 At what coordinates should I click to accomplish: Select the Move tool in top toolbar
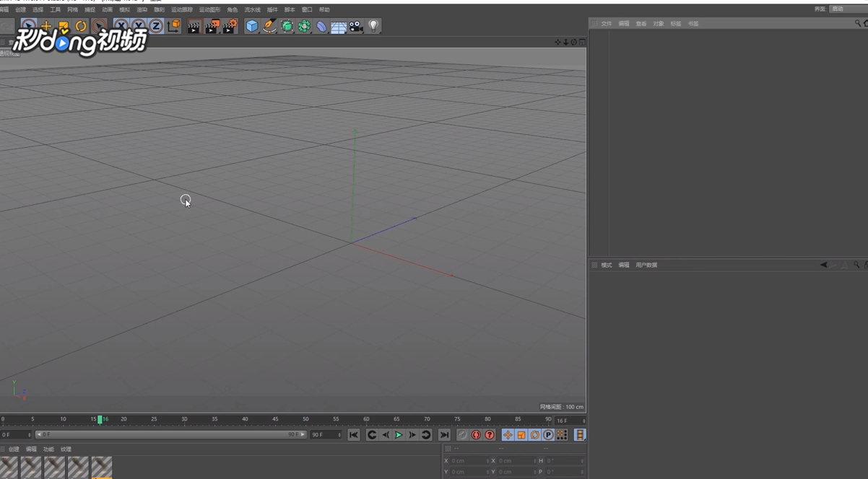click(x=46, y=26)
